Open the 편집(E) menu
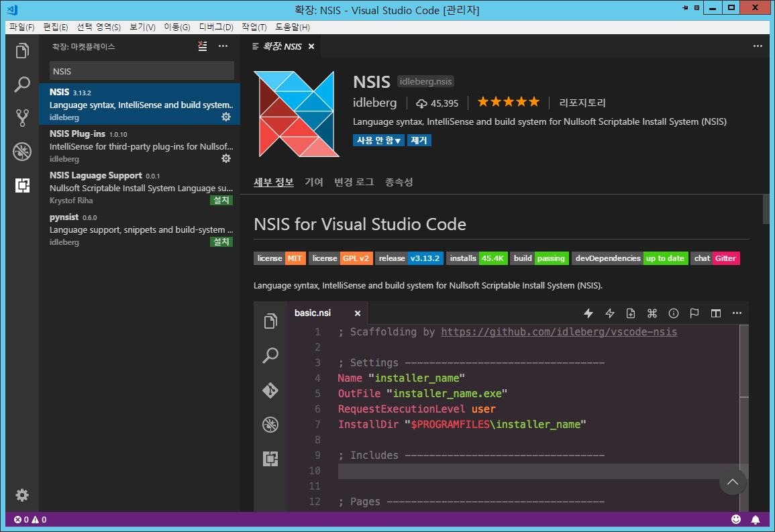 tap(55, 27)
